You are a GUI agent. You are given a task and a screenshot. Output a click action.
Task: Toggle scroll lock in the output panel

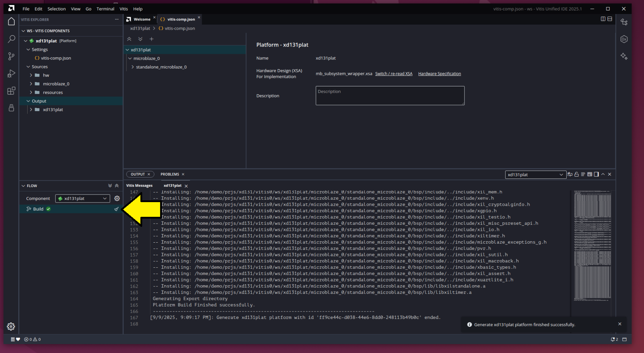577,175
